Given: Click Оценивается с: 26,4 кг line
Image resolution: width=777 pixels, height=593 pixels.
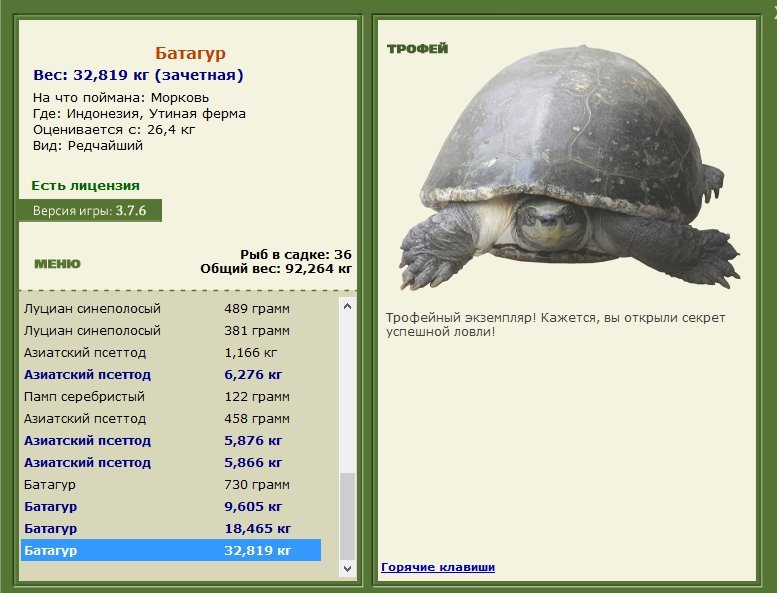Looking at the screenshot, I should 114,130.
